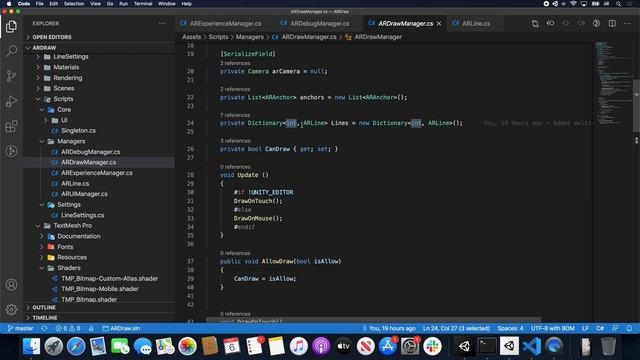Open Slack from the dock
640x360 pixels.
[432, 346]
